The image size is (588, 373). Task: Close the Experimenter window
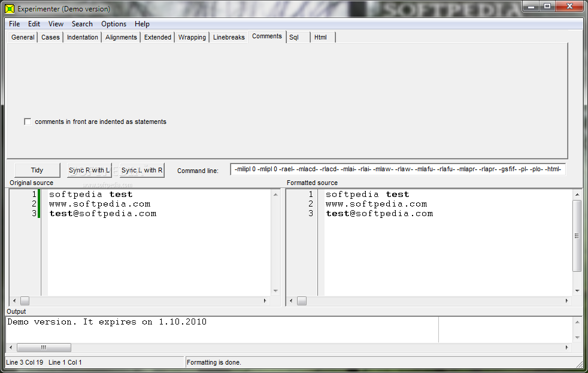pos(569,7)
